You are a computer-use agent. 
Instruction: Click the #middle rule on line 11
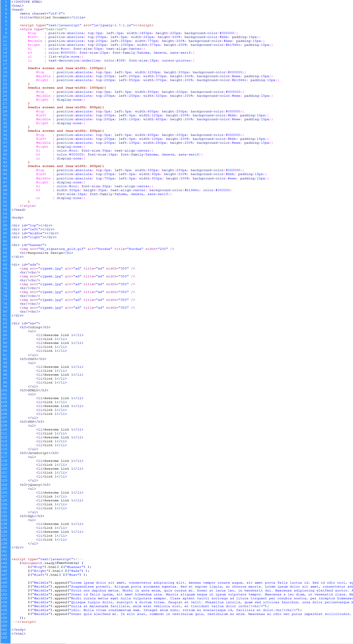point(146,41)
